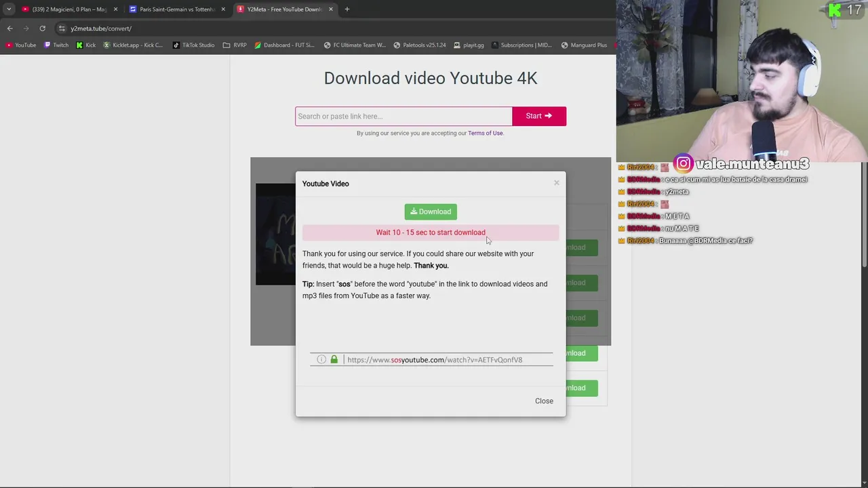Screen dimensions: 868x488
Task: Click the chat message 'nu M A T E'
Action: tap(682, 228)
